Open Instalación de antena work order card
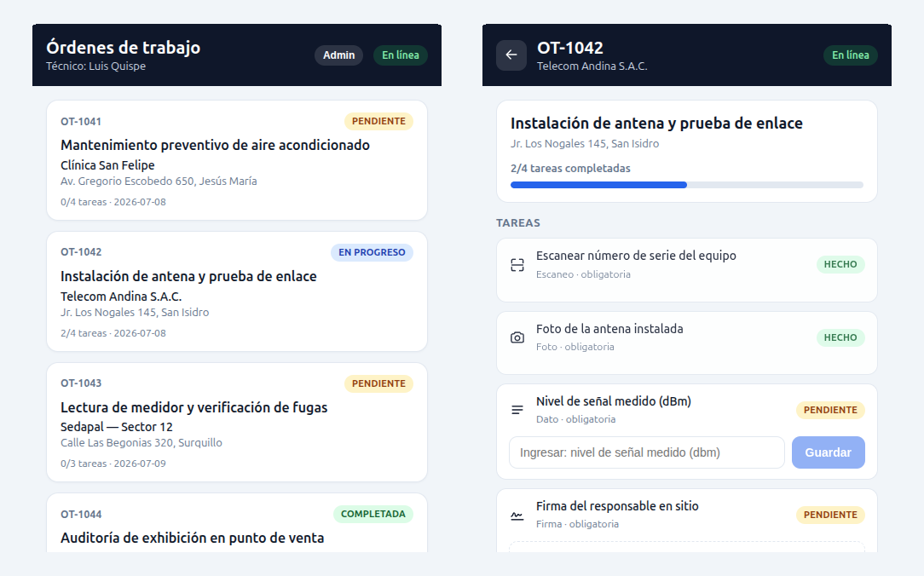The image size is (924, 576). coord(237,291)
